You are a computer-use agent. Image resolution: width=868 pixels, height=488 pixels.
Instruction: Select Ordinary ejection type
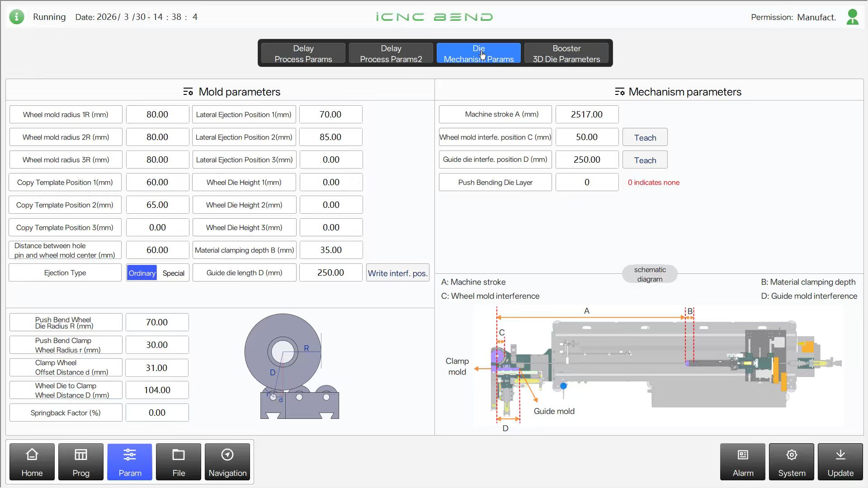click(142, 273)
